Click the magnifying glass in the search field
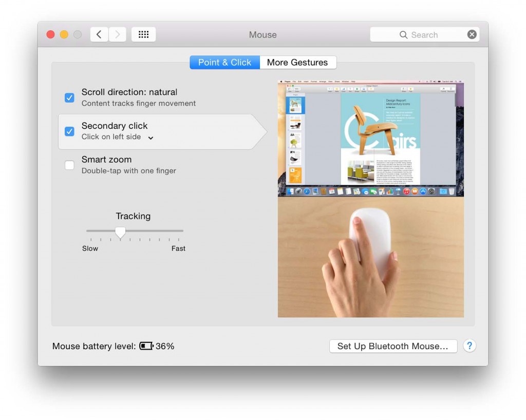Screen dimensions: 526x420 point(404,34)
